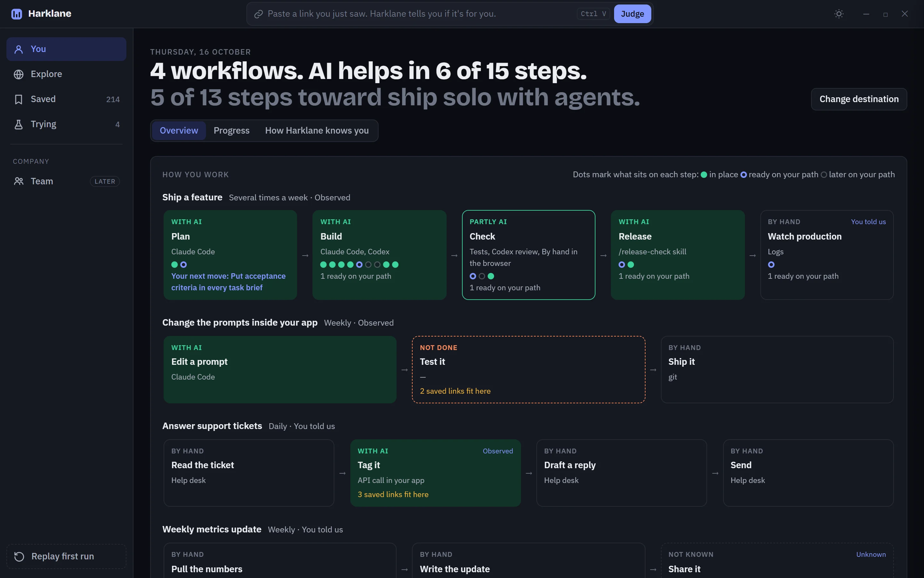Open How Harklane knows you tab
The height and width of the screenshot is (578, 924).
pos(317,131)
